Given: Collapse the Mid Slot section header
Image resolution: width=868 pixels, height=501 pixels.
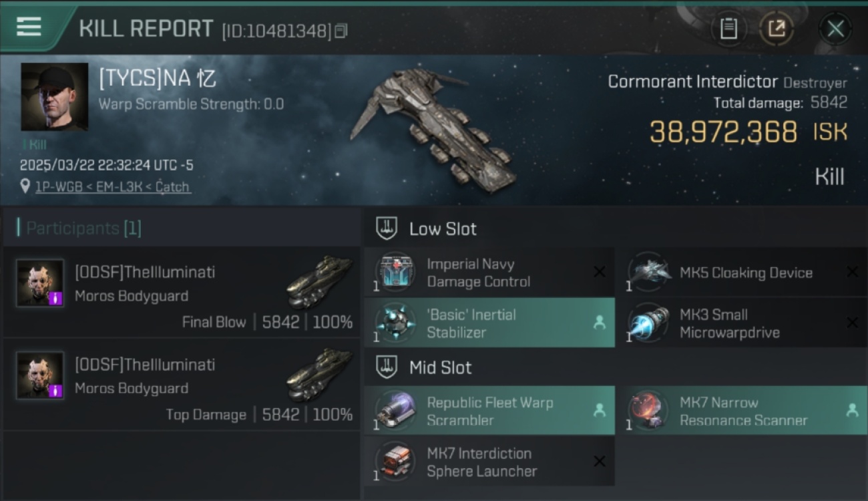Looking at the screenshot, I should pos(425,367).
